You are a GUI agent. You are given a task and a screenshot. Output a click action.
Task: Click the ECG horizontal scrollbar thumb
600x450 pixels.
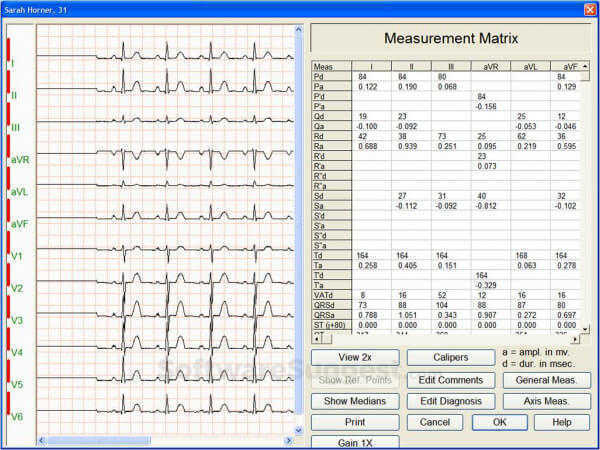[x=99, y=440]
